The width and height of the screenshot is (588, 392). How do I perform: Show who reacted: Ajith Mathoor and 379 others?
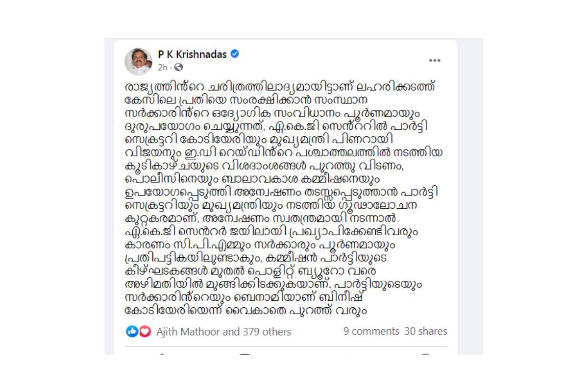223,332
